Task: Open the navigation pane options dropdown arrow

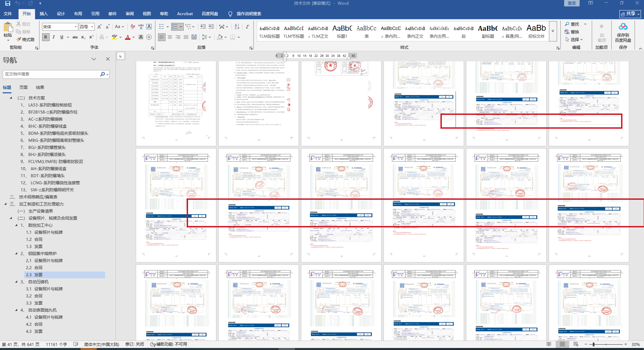Action: click(94, 59)
